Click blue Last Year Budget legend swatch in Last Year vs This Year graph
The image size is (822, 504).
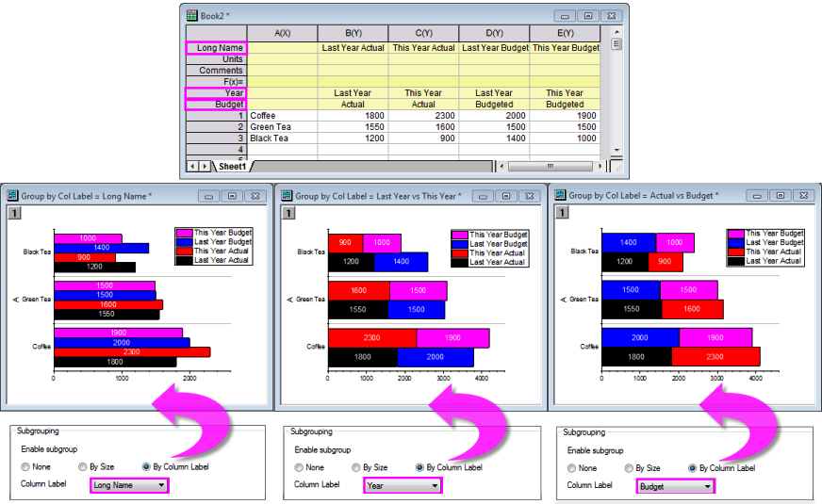click(460, 244)
